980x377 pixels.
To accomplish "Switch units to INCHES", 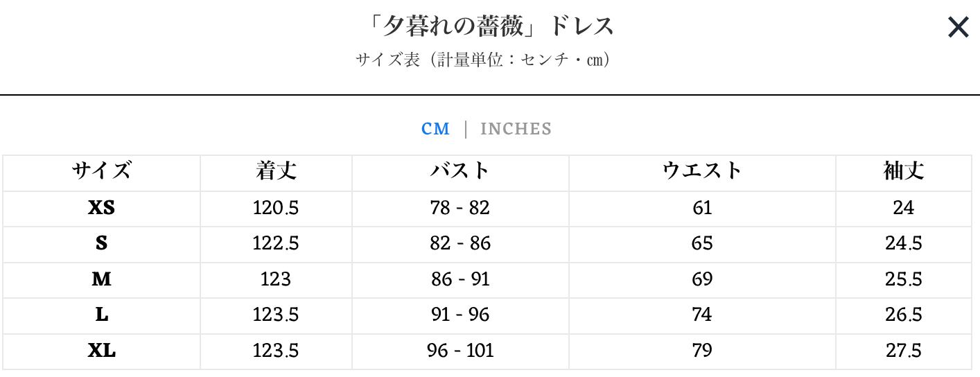I will point(516,129).
